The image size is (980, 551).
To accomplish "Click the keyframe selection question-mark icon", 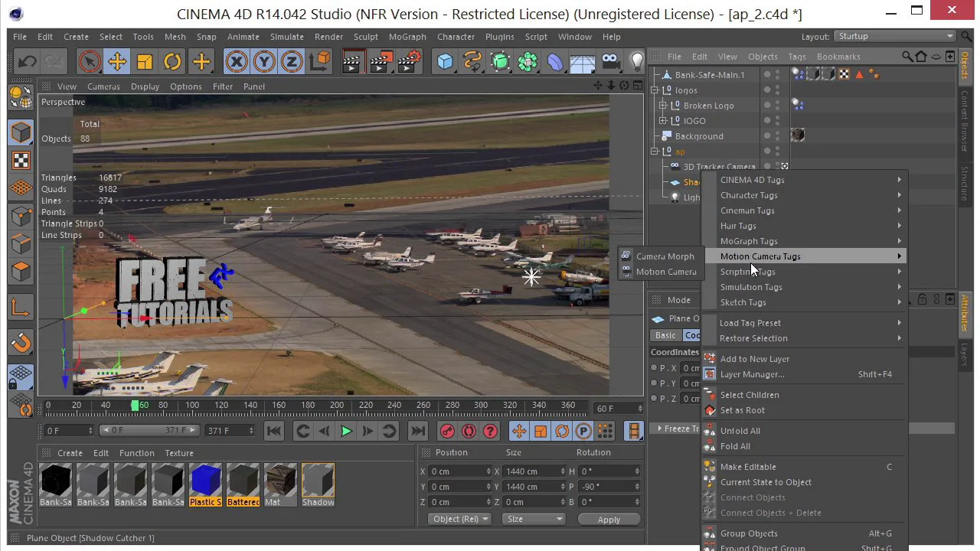I will [491, 431].
